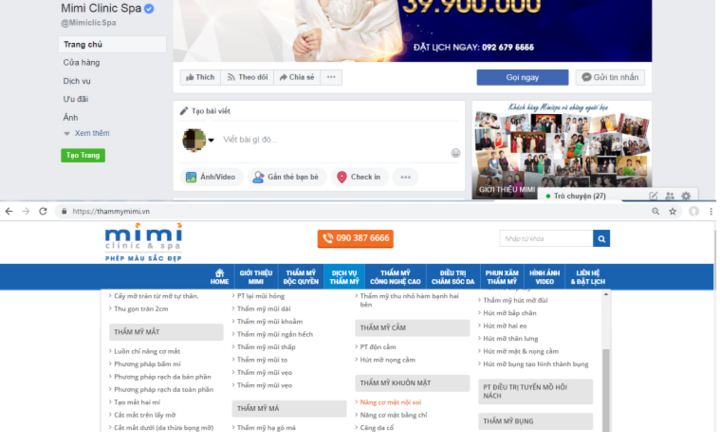Click the browser forward arrow

pyautogui.click(x=26, y=211)
